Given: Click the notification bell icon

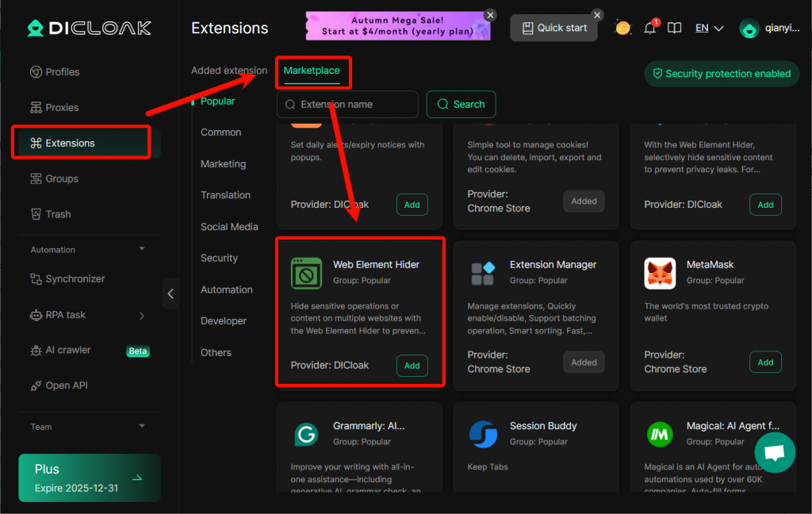Looking at the screenshot, I should pos(649,29).
